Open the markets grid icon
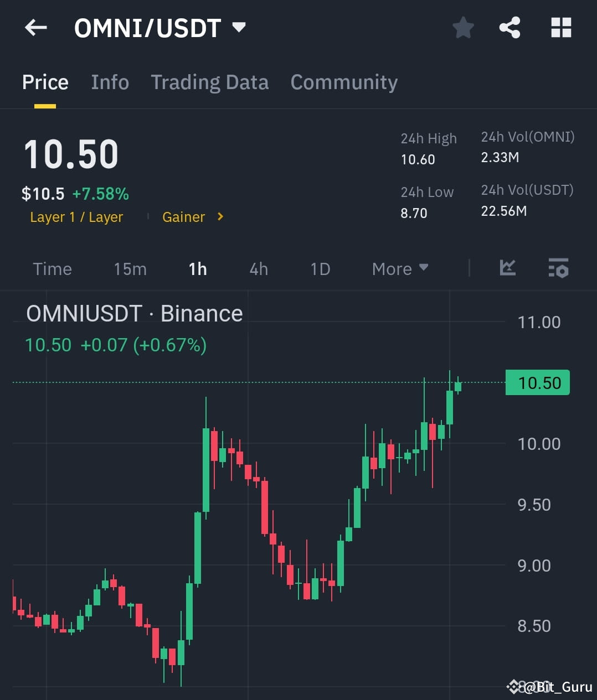 560,28
